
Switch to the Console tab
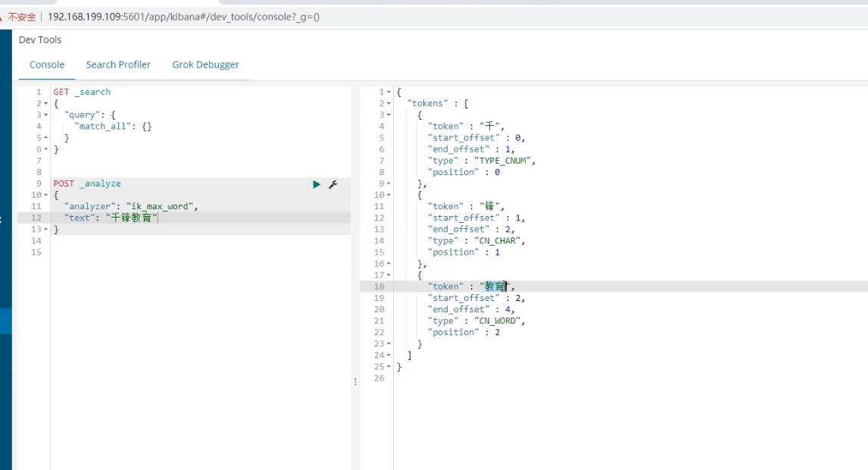point(47,64)
